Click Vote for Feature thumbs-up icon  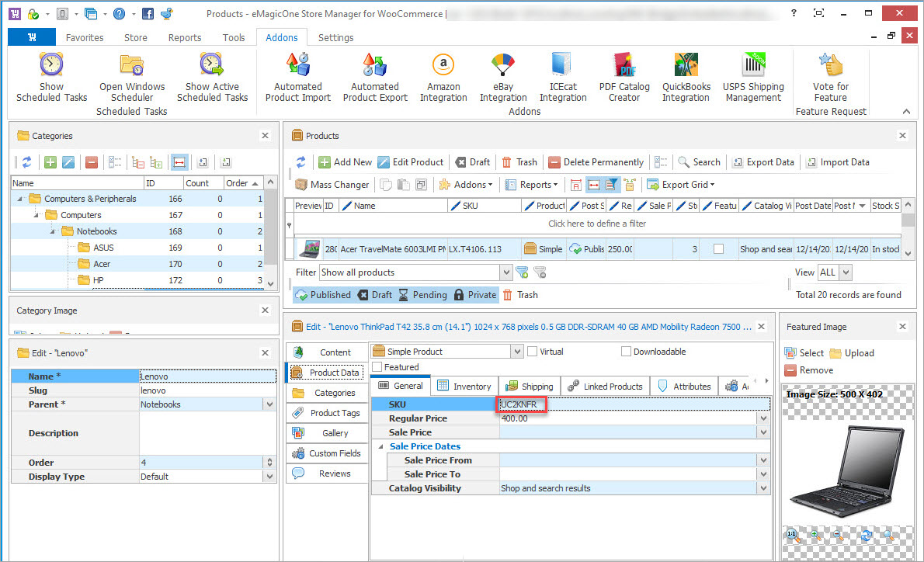click(x=831, y=64)
